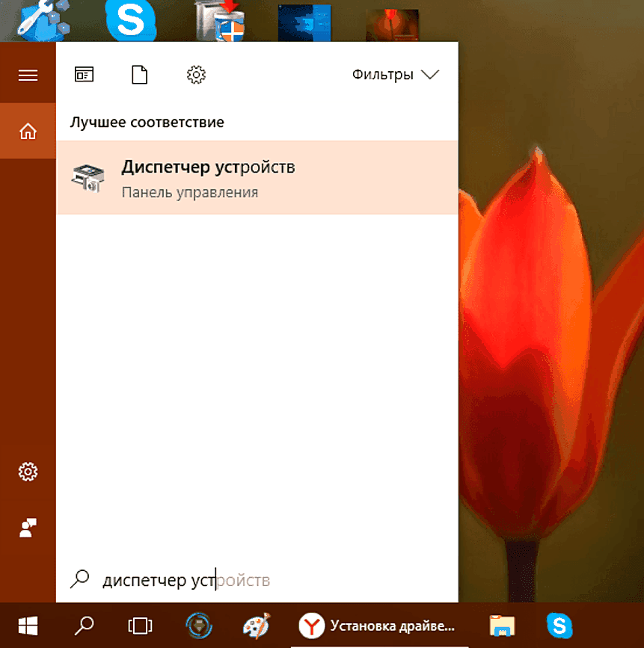Click the search text field
This screenshot has height=648, width=644.
[269, 581]
